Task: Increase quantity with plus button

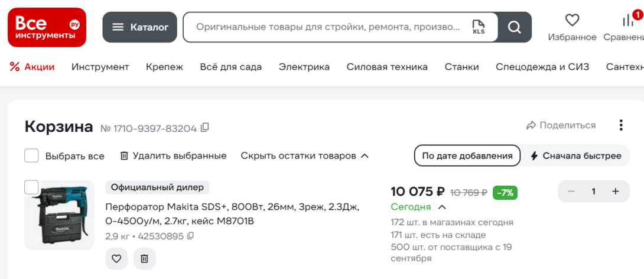Action: point(615,191)
